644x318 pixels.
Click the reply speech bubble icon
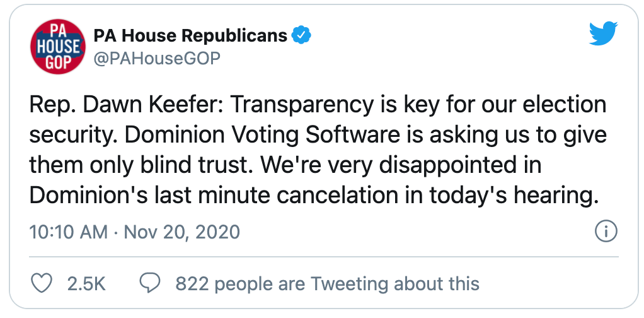tap(151, 283)
